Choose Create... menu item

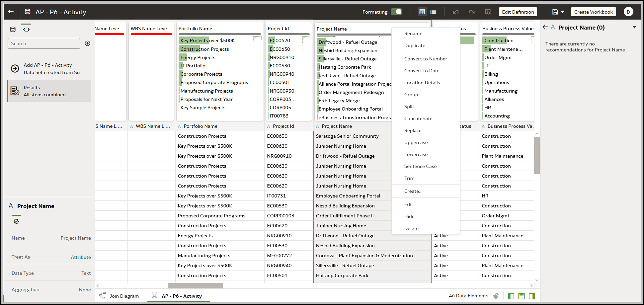426,191
